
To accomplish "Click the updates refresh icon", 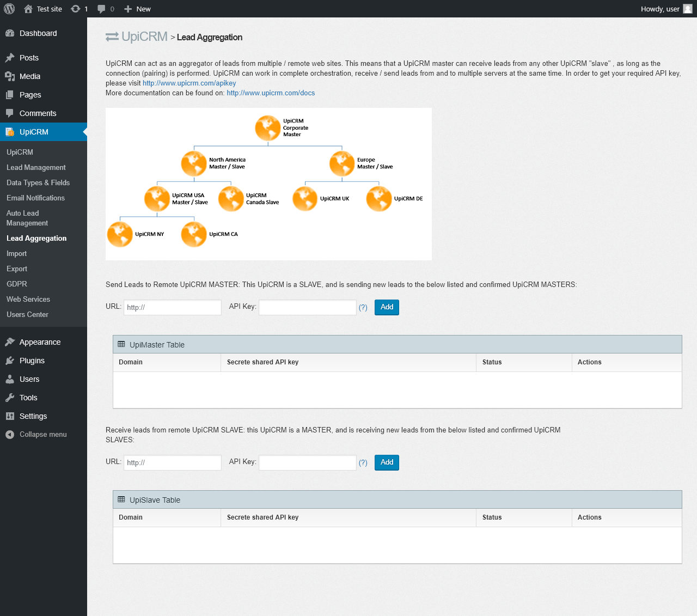I will [x=76, y=9].
